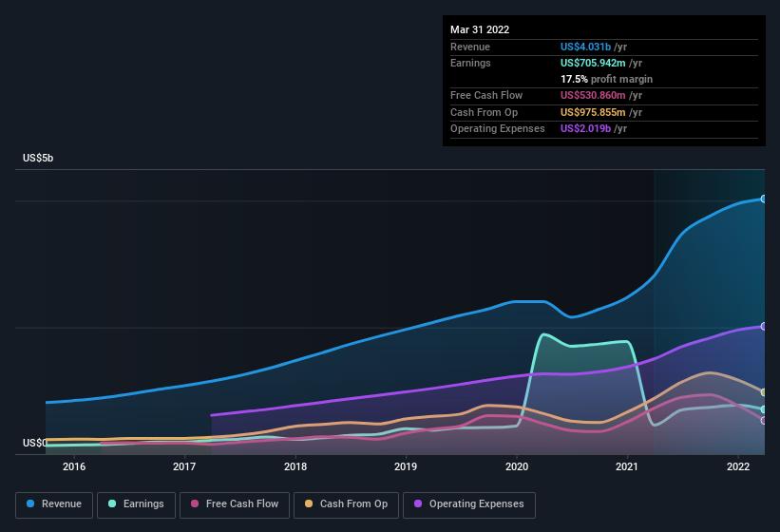Select the Cash From Op endpoint marker
The width and height of the screenshot is (780, 532).
764,392
